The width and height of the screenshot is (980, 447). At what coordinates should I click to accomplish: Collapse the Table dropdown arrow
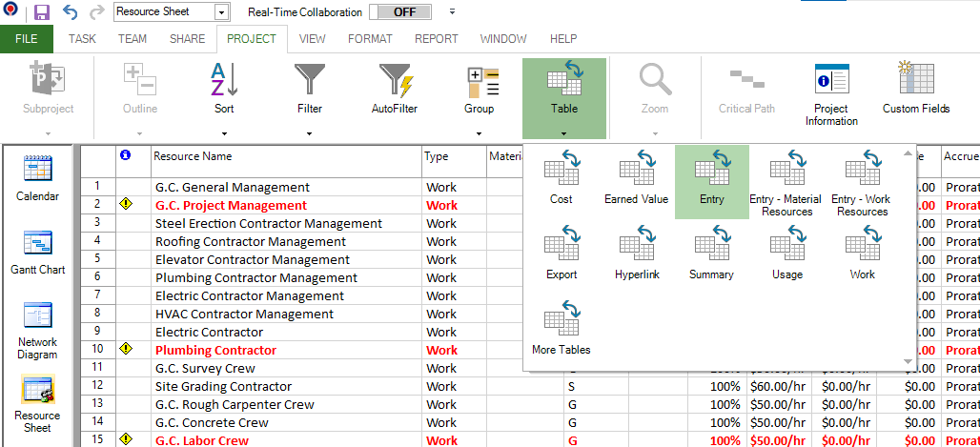coord(564,133)
